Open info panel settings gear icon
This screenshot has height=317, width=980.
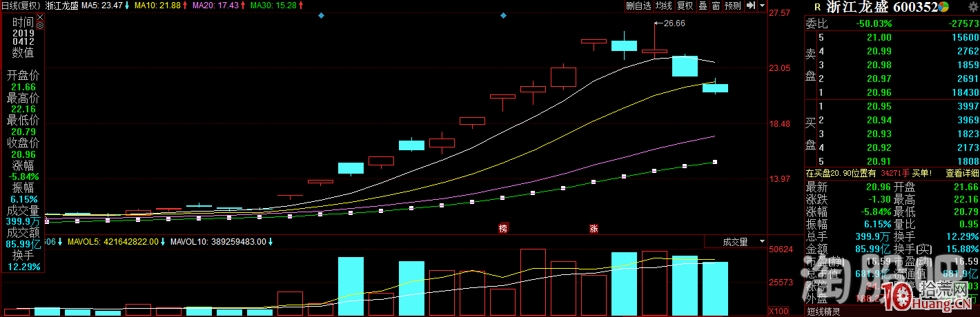click(x=40, y=25)
